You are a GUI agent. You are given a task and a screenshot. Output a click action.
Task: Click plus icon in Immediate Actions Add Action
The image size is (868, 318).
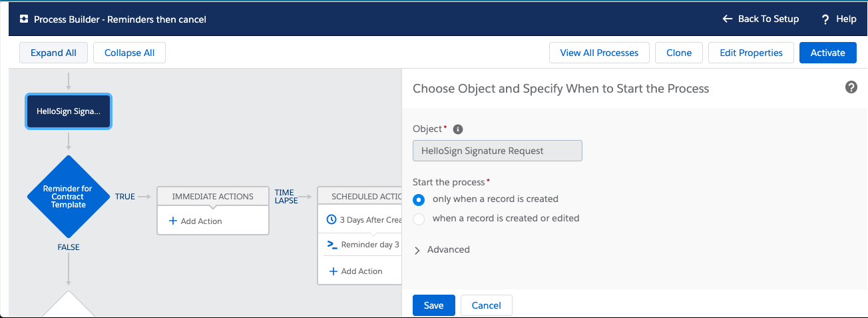coord(173,221)
